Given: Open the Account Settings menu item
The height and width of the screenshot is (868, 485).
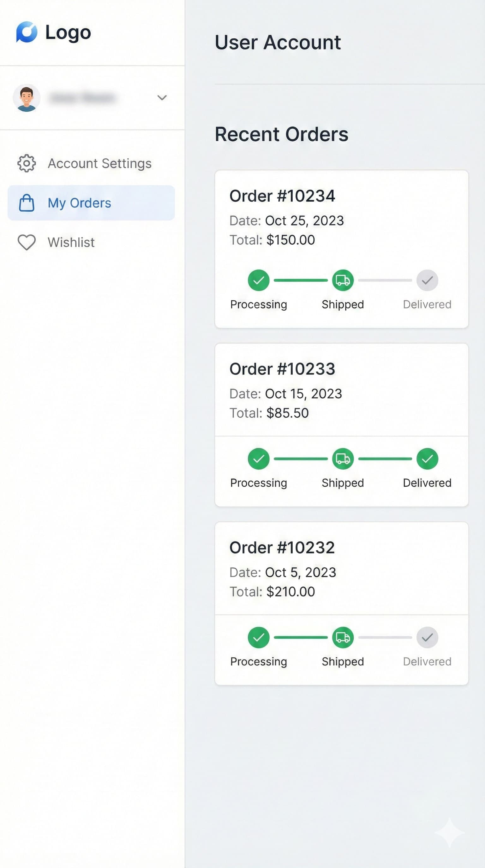Looking at the screenshot, I should pos(99,164).
